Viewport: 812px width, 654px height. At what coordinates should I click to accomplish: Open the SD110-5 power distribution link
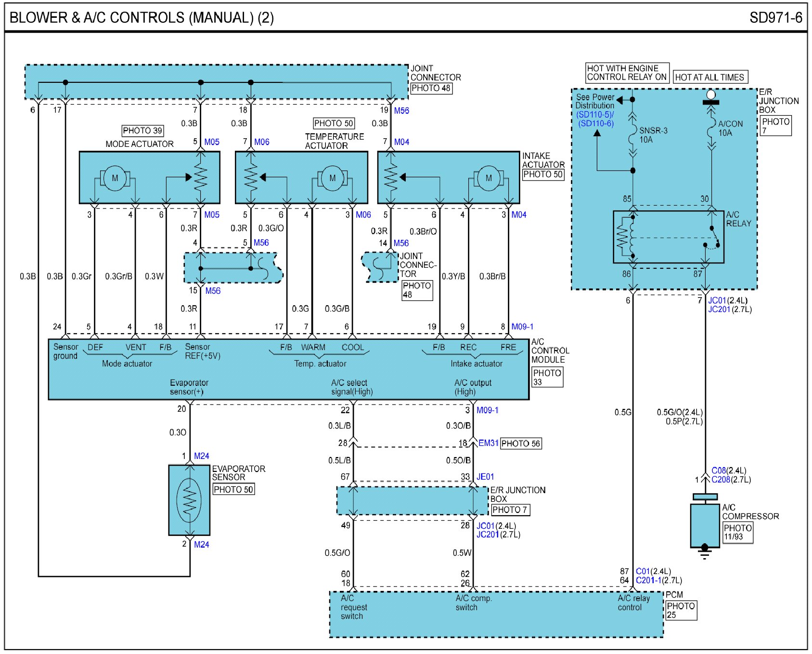pos(595,115)
